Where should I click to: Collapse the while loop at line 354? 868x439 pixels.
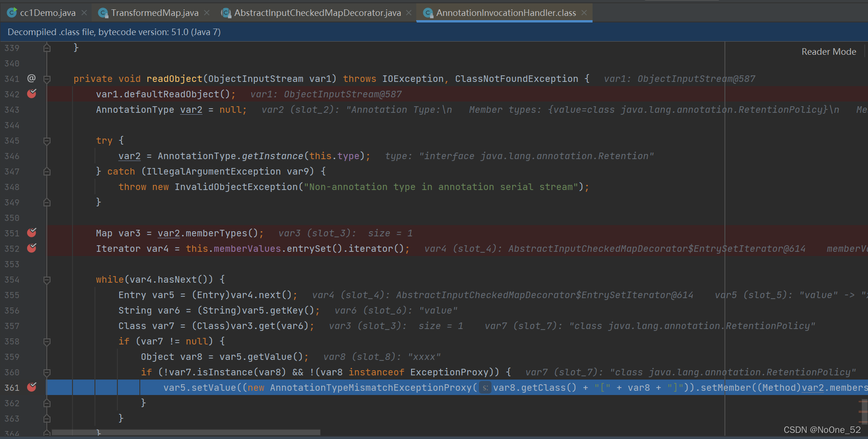click(x=47, y=280)
